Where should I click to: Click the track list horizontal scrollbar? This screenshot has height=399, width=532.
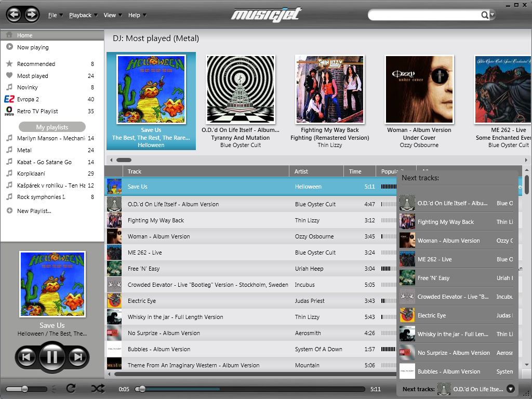[x=255, y=374]
